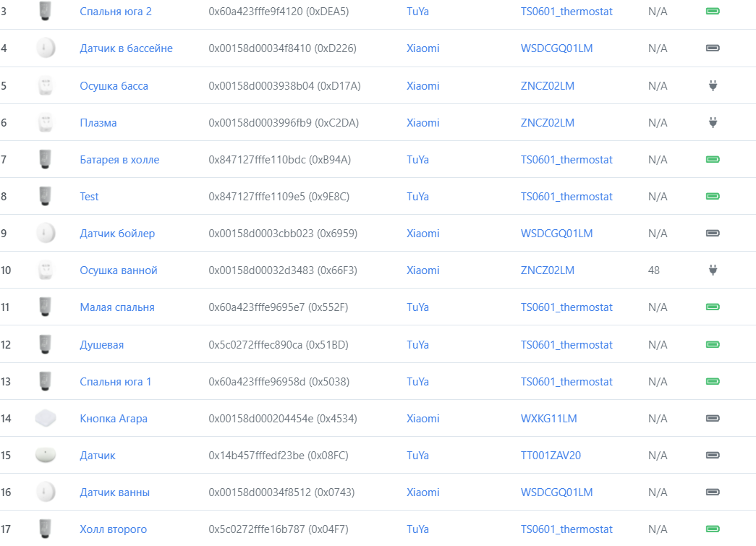The image size is (756, 546).
Task: Select address 0x00158d000204454e (0x4534)
Action: (x=283, y=419)
